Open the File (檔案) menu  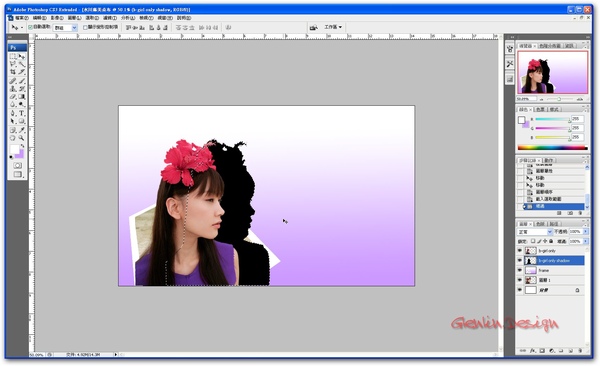pyautogui.click(x=22, y=18)
